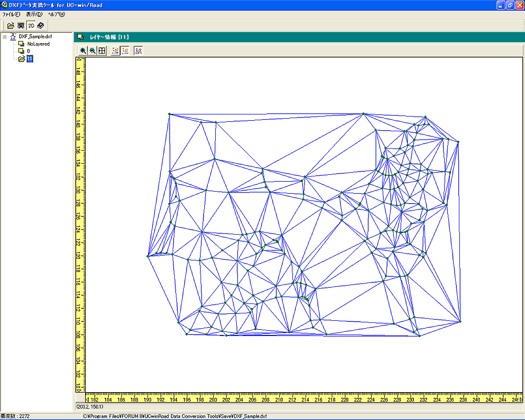Toggle the pressed points-minus display icon
The height and width of the screenshot is (420, 525).
125,50
